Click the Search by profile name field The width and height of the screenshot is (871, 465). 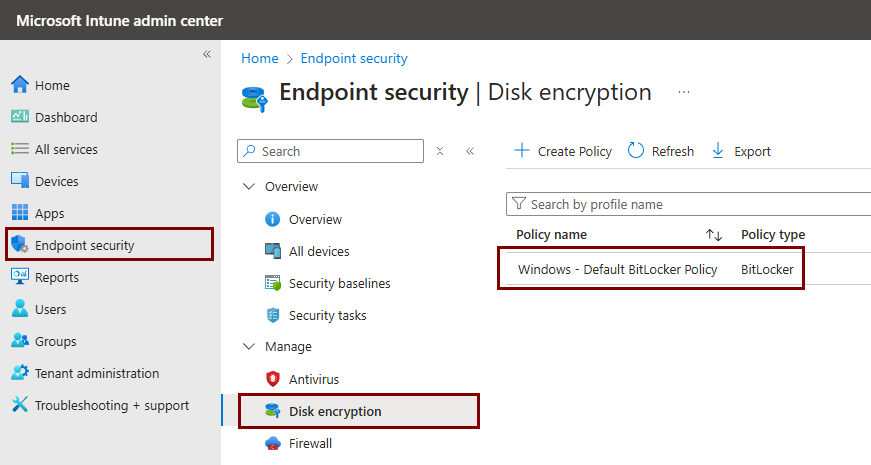[690, 204]
